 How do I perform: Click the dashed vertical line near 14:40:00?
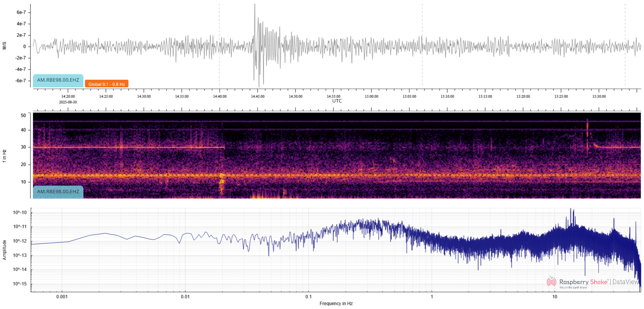point(219,46)
